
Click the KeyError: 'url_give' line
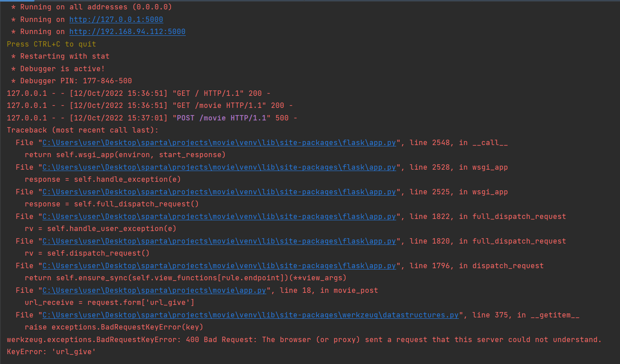51,352
